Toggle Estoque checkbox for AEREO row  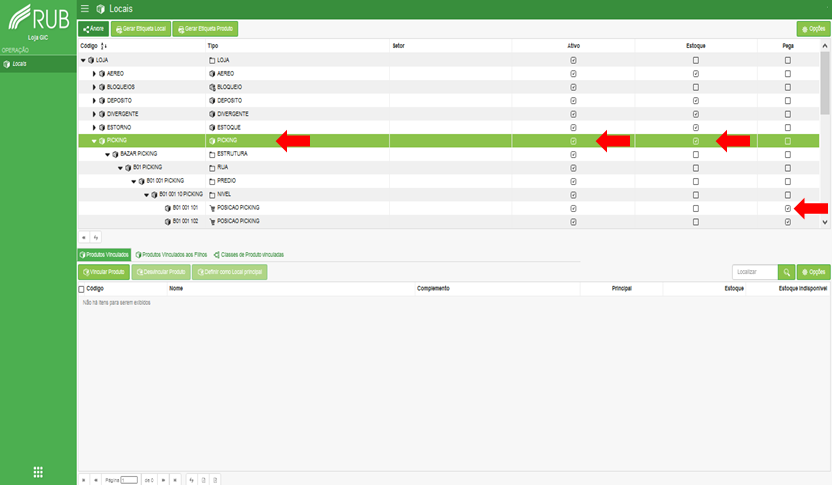pyautogui.click(x=696, y=74)
